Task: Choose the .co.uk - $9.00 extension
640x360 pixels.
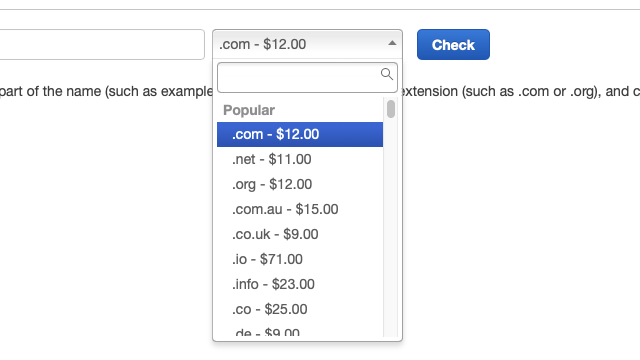Action: click(x=300, y=234)
